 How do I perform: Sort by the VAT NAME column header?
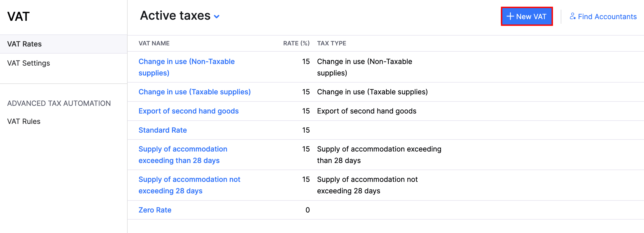click(154, 43)
